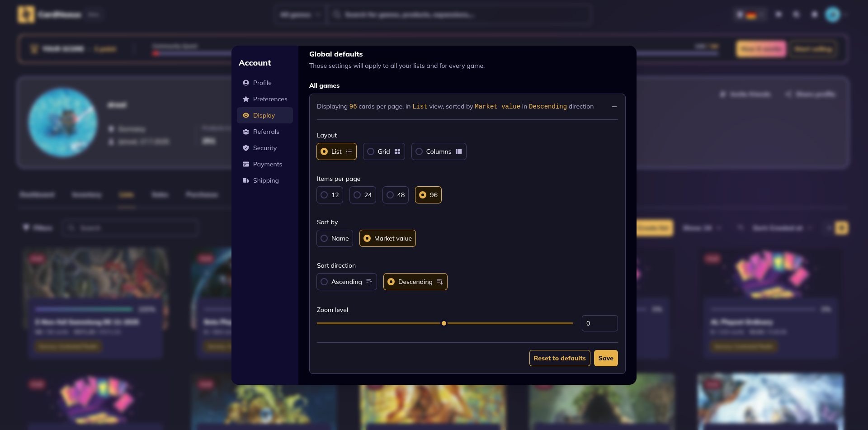Click the Columns layout icon
868x430 pixels.
pos(459,151)
